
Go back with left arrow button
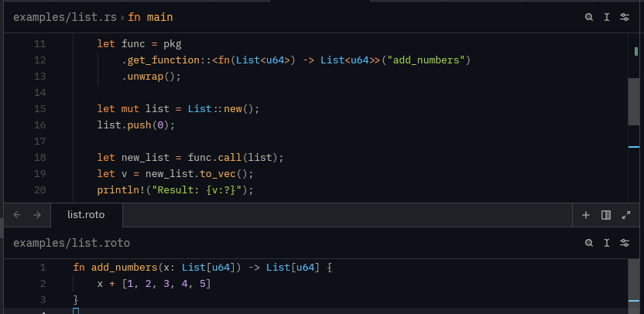(17, 215)
